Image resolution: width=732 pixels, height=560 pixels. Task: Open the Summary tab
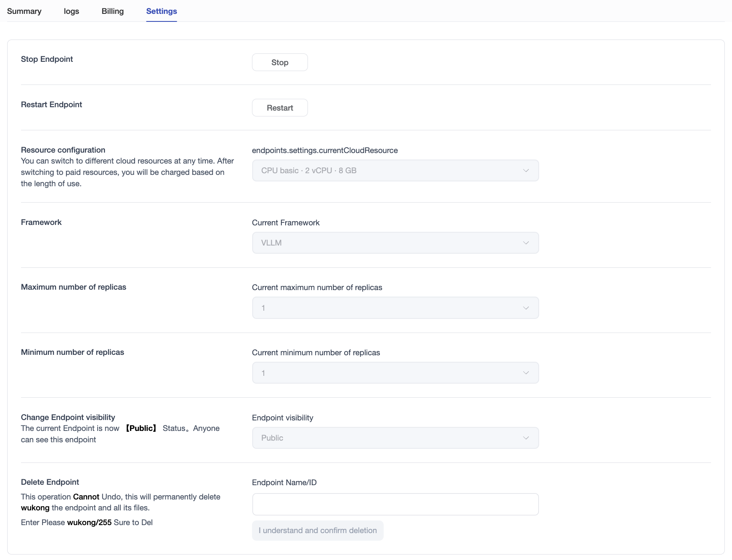pyautogui.click(x=24, y=11)
